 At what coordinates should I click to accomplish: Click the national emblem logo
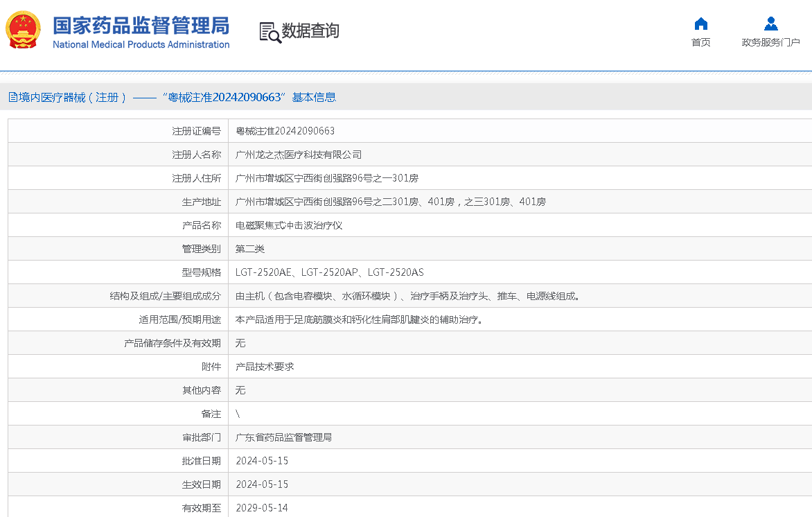pos(24,30)
